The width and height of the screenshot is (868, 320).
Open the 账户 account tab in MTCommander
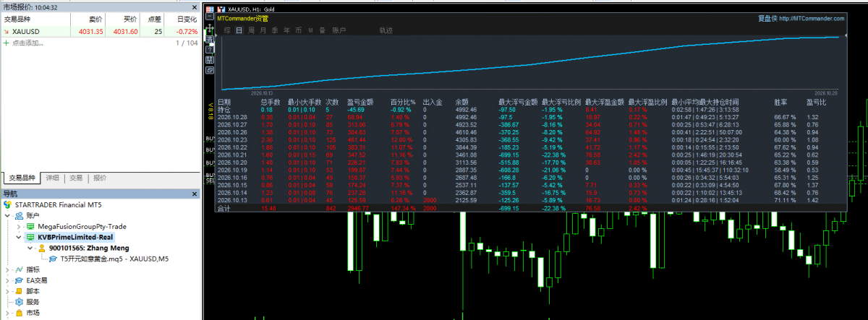pyautogui.click(x=339, y=30)
